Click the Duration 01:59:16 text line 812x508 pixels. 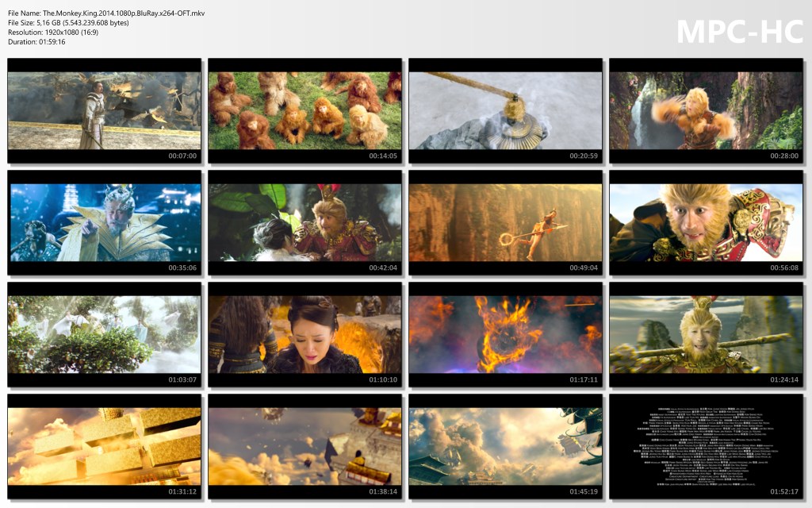pos(36,42)
